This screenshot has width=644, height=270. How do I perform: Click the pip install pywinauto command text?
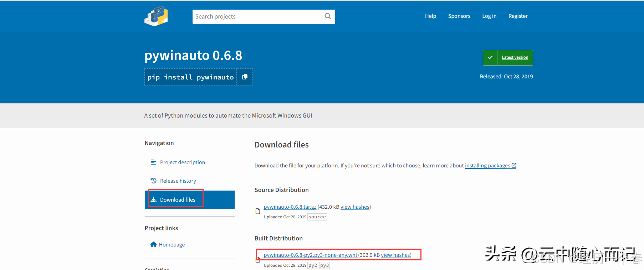191,77
